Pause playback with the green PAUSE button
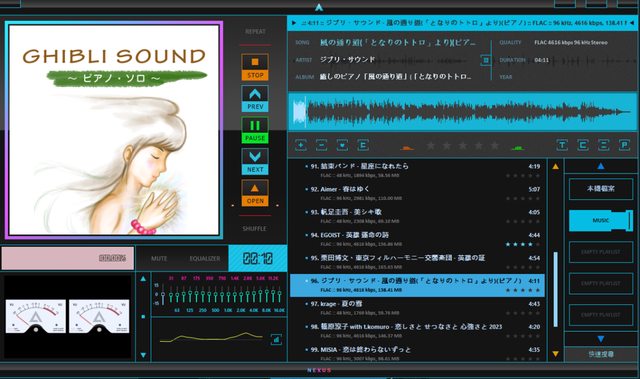 255,130
